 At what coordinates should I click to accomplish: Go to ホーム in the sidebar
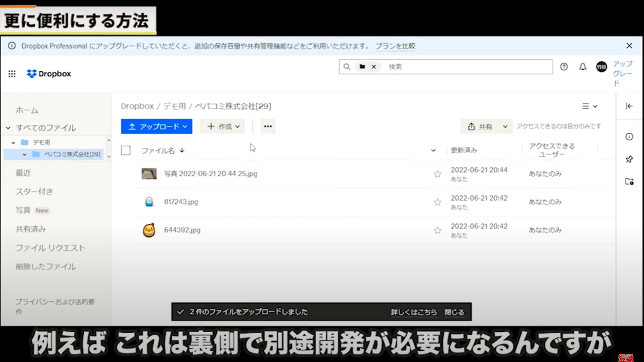pyautogui.click(x=27, y=110)
